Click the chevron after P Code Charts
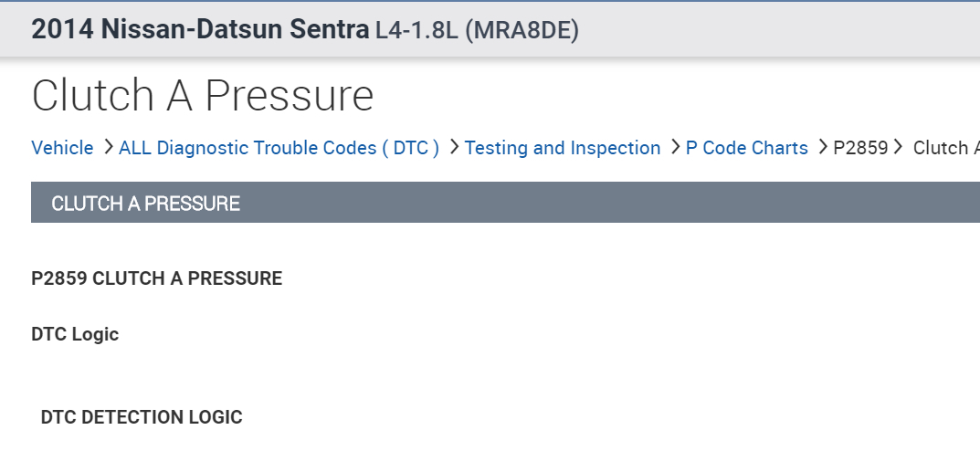Viewport: 980px width, 472px height. coord(822,147)
